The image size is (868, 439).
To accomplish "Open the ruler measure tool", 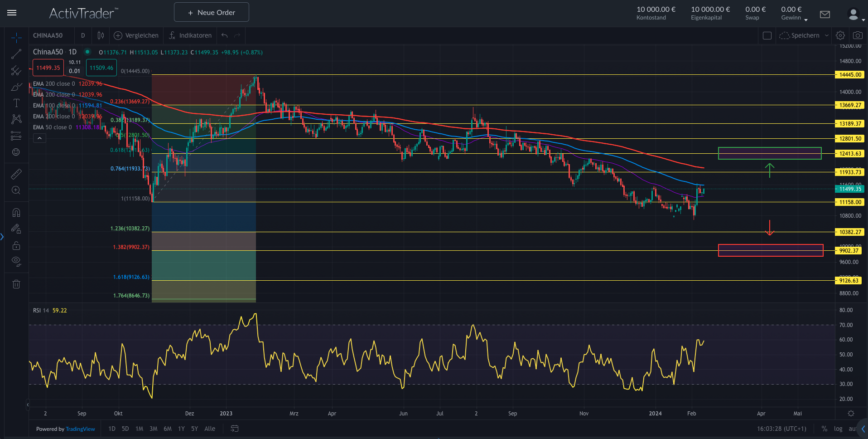I will [x=16, y=174].
